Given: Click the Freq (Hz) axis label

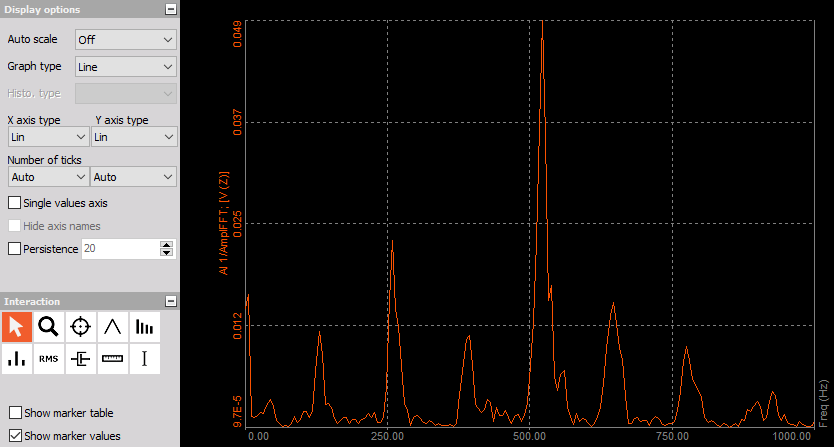Looking at the screenshot, I should 824,401.
